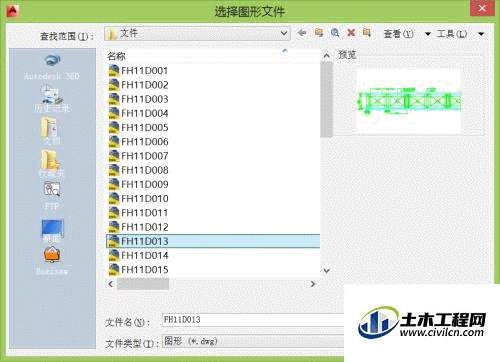Select file FH11D010

[x=144, y=199]
